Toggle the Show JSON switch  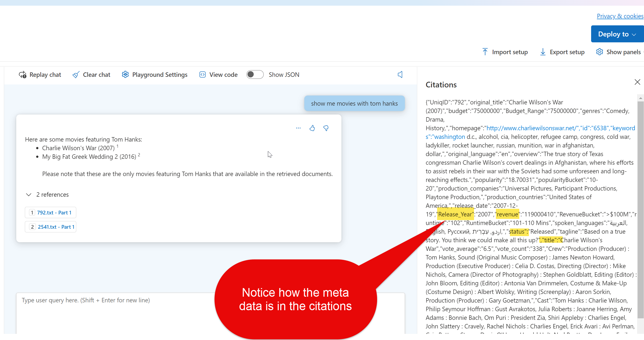tap(255, 75)
